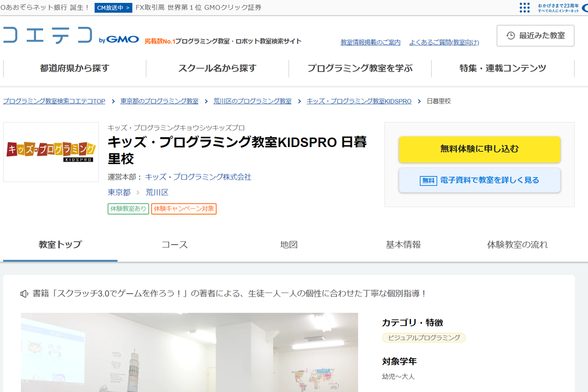The width and height of the screenshot is (588, 392).
Task: Open 都道府県から探す menu
Action: coord(74,69)
